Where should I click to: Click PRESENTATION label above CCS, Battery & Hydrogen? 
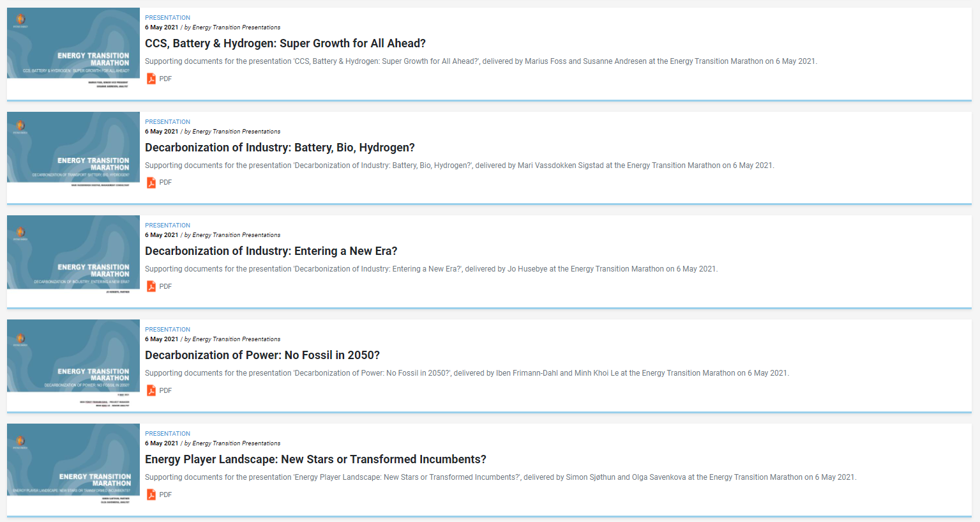tap(167, 18)
